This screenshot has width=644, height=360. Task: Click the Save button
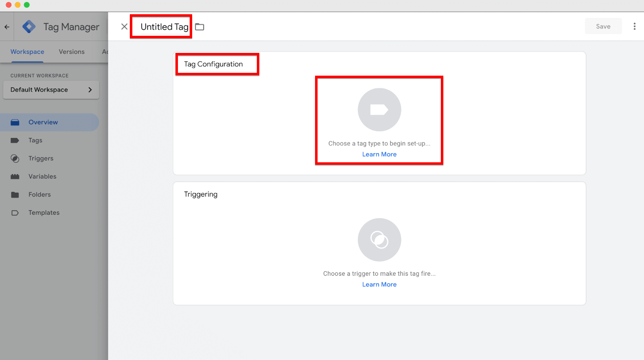(603, 26)
